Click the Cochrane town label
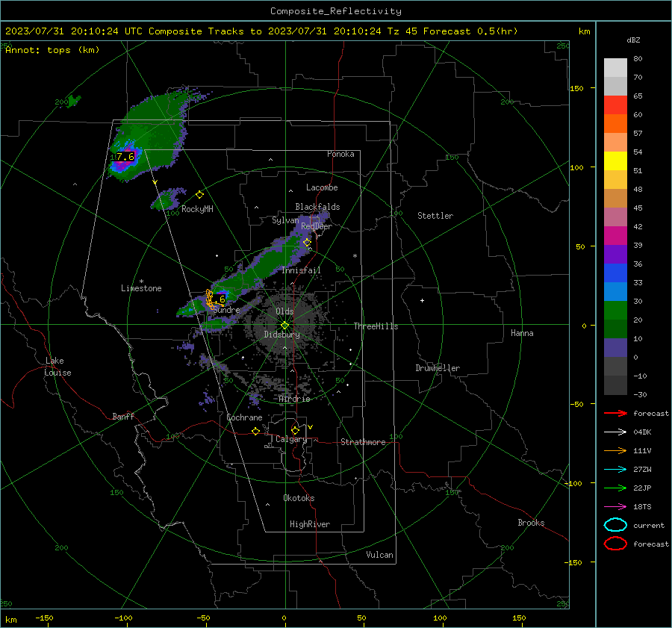Viewport: 672px width, 628px height. [244, 417]
